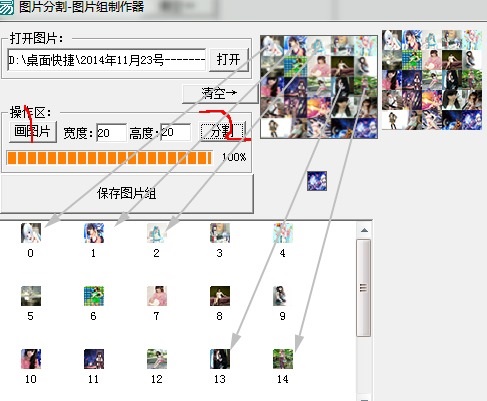487x401 pixels.
Task: Select thumbnail numbered 6 in the list
Action: coord(94,296)
